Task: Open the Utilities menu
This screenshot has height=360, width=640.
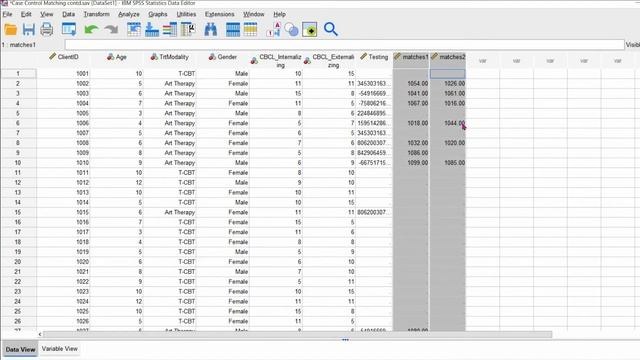Action: pos(186,14)
